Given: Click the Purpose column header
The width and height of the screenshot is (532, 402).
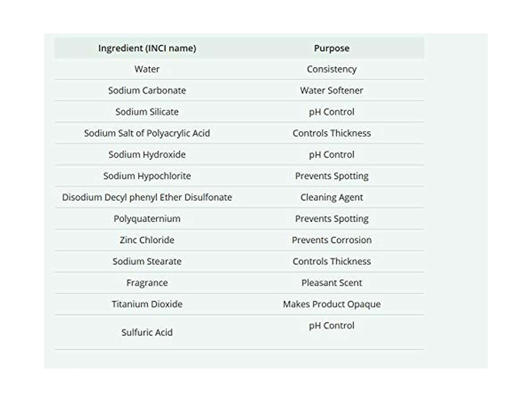Looking at the screenshot, I should point(332,48).
